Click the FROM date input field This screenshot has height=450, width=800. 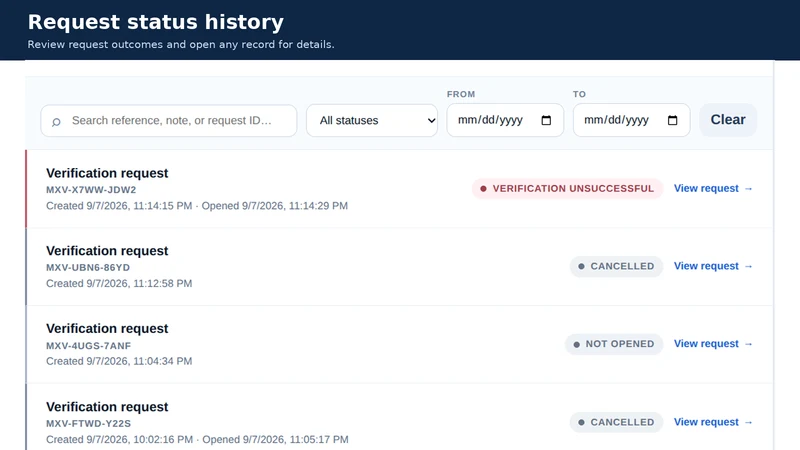[x=505, y=120]
